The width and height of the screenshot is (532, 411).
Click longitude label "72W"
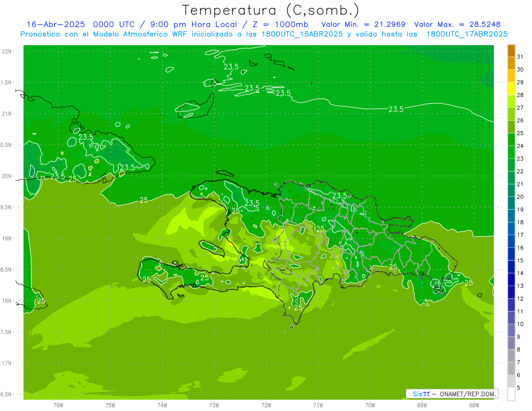pos(266,405)
